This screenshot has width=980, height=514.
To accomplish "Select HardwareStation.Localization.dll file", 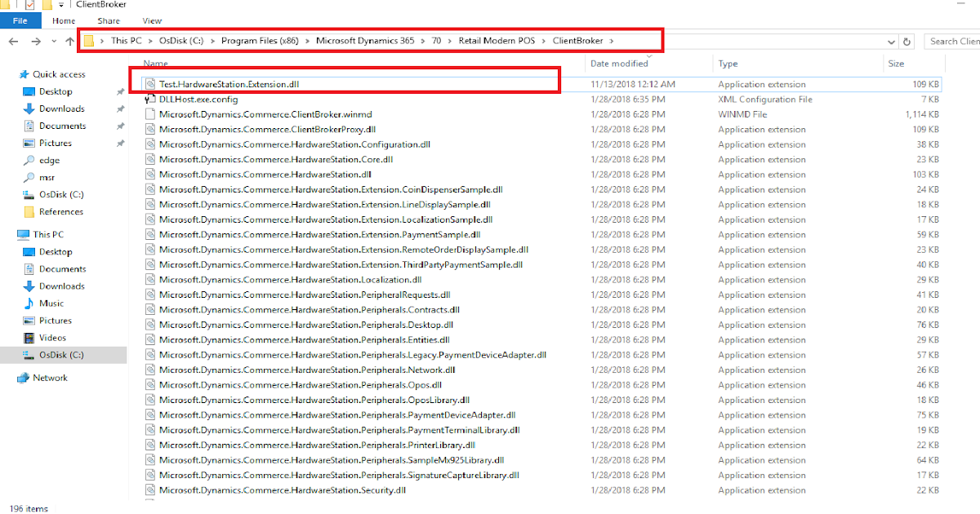I will click(290, 279).
